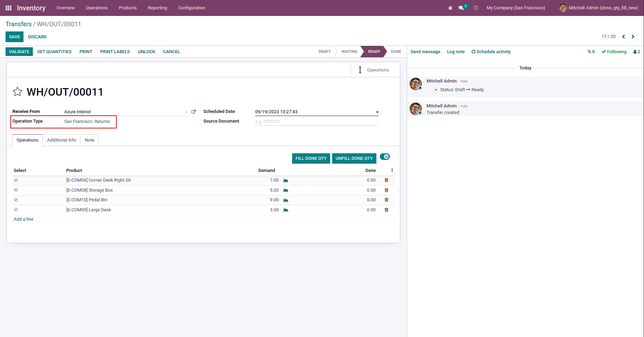Go to the next record arrow

(633, 37)
